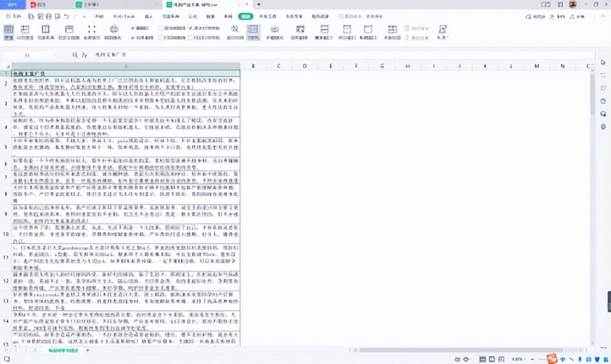Viewport: 611px width, 364px height.
Task: Open the Macro tool
Action: tap(442, 32)
